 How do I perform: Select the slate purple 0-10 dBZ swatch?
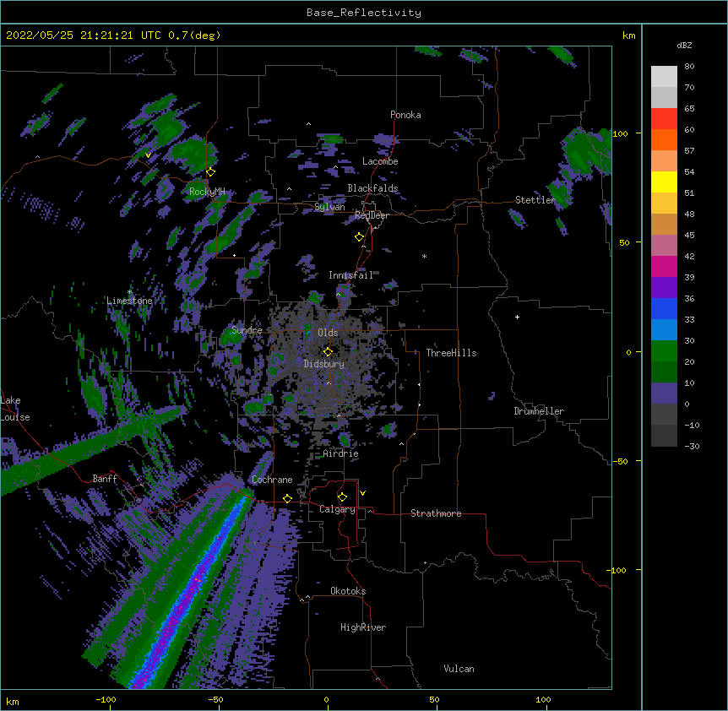pyautogui.click(x=664, y=393)
